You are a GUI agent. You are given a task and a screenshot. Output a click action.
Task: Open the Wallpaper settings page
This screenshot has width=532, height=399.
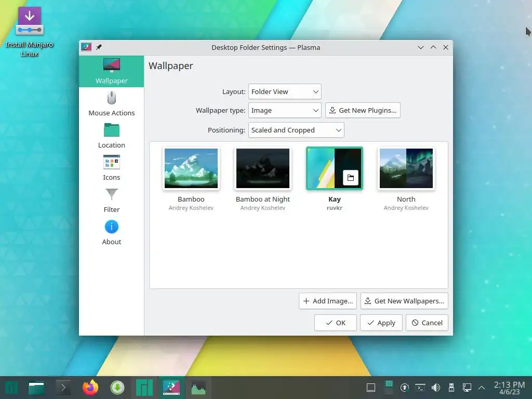(111, 71)
